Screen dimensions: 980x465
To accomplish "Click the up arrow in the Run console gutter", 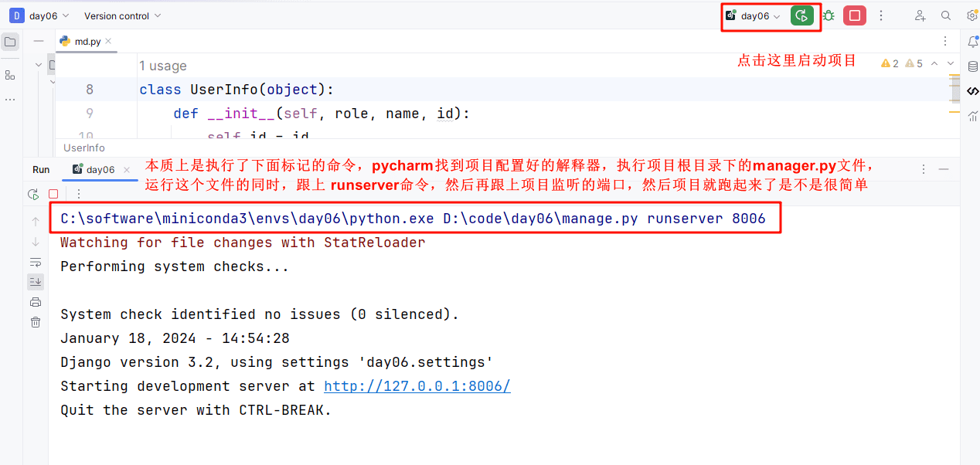I will (36, 222).
